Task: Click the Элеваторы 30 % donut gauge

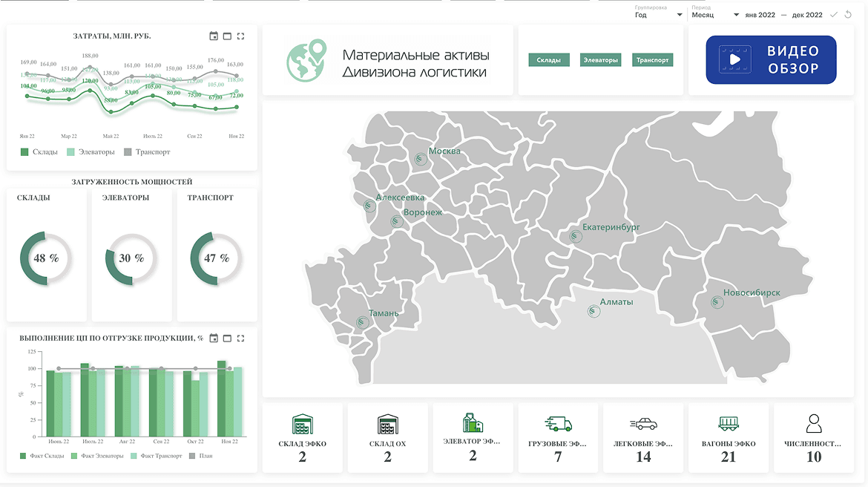Action: click(131, 259)
